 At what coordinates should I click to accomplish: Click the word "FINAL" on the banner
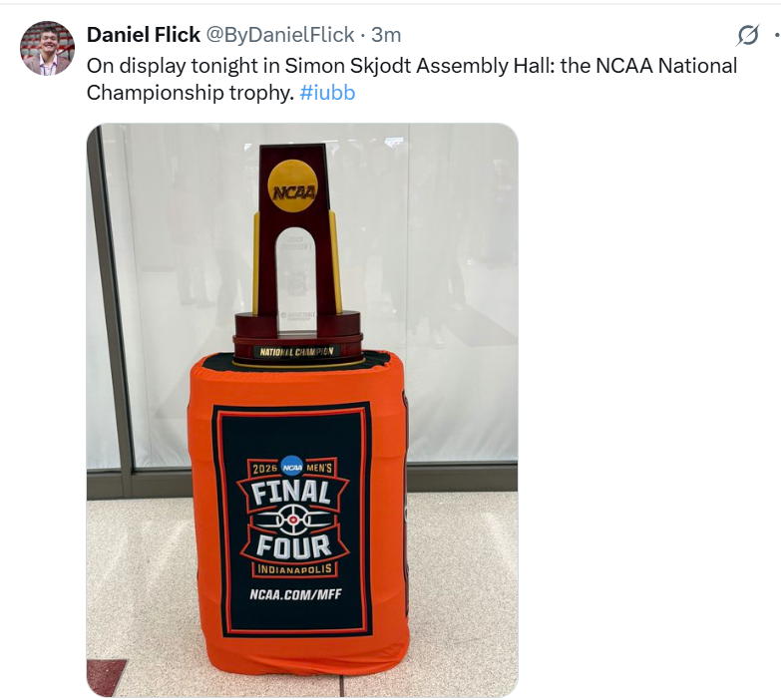pyautogui.click(x=292, y=493)
